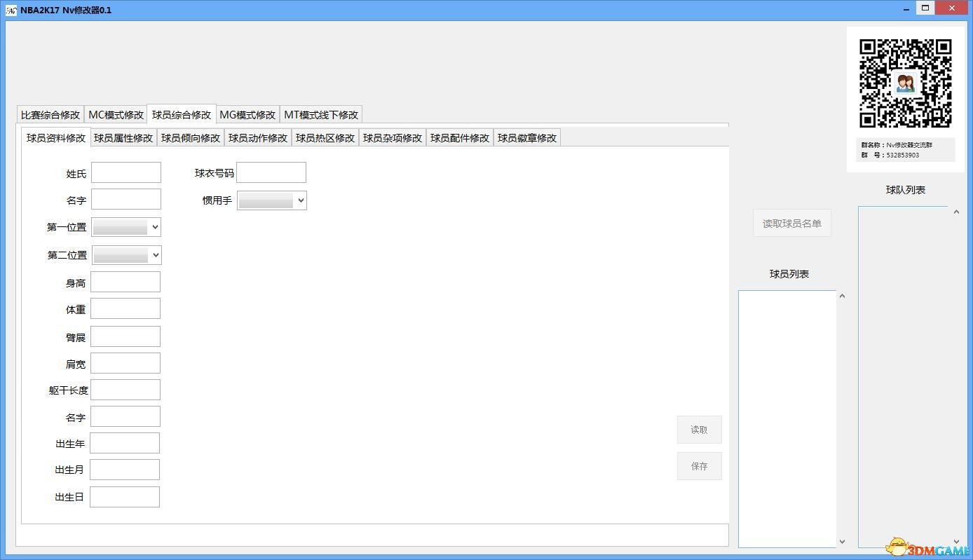973x560 pixels.
Task: Open the 惯用手 dropdown
Action: point(272,200)
